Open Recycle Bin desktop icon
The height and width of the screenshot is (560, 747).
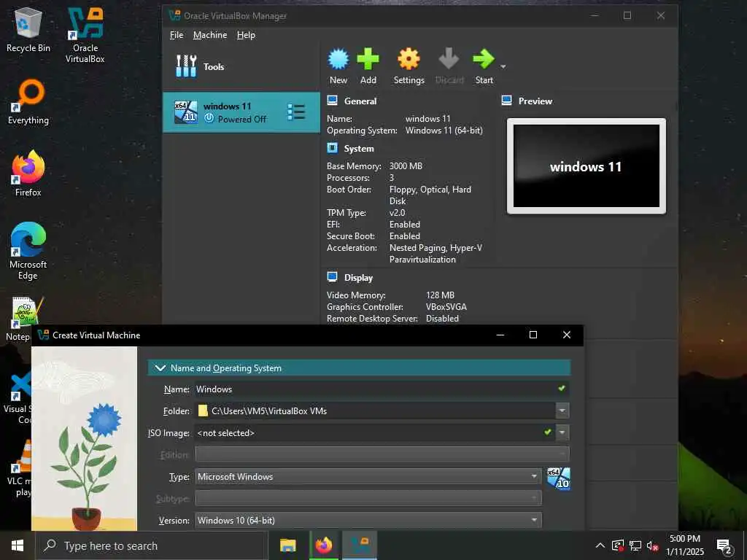[x=28, y=29]
